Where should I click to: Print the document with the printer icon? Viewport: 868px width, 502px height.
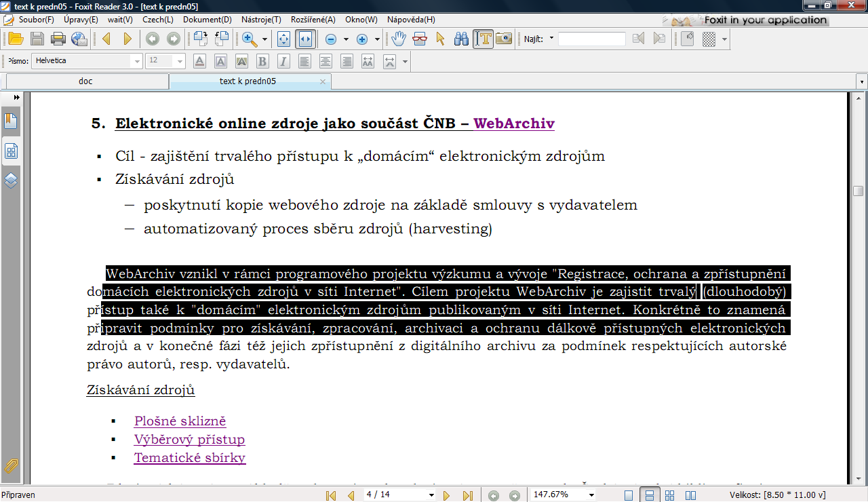click(58, 39)
